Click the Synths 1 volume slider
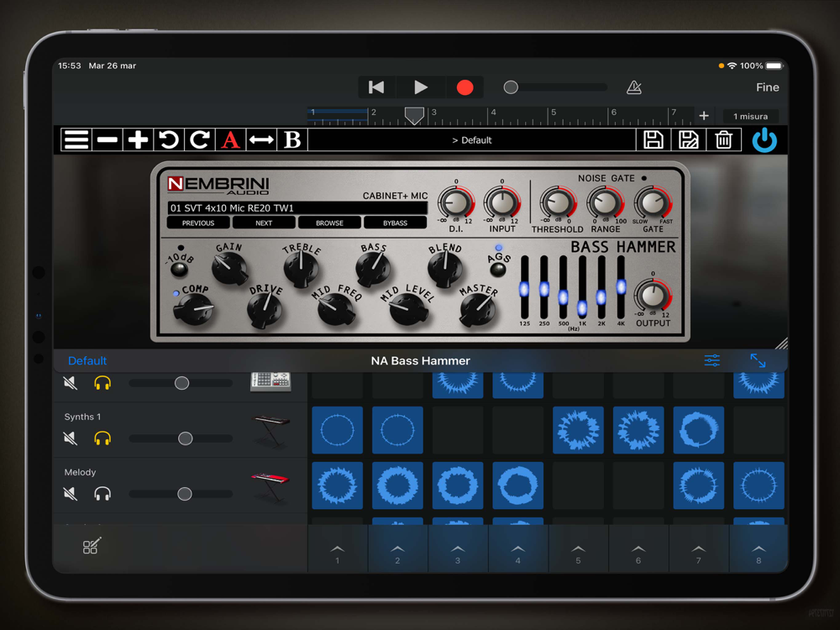Viewport: 840px width, 630px height. [181, 438]
